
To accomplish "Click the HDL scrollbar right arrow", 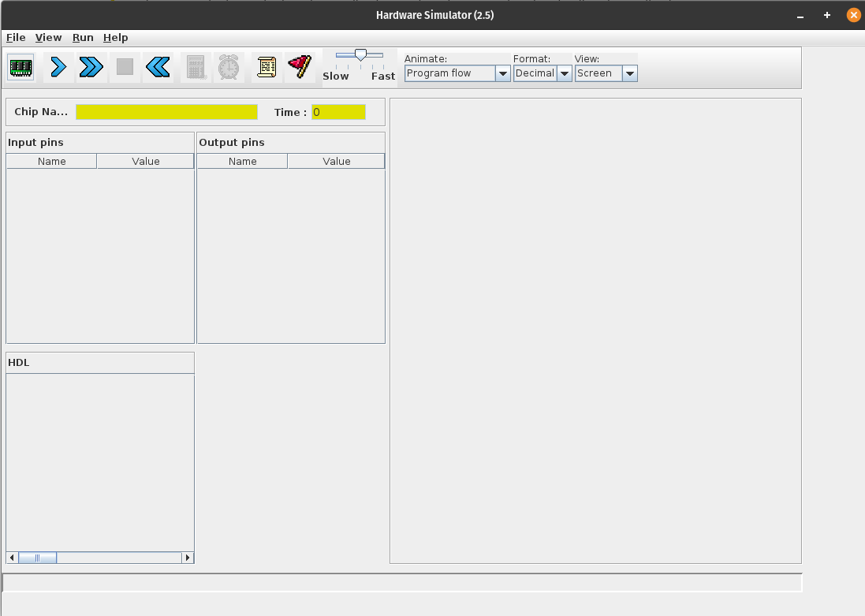I will 188,558.
